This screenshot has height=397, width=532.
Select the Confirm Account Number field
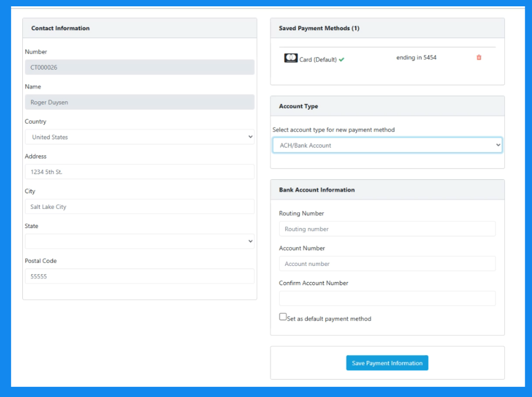387,298
